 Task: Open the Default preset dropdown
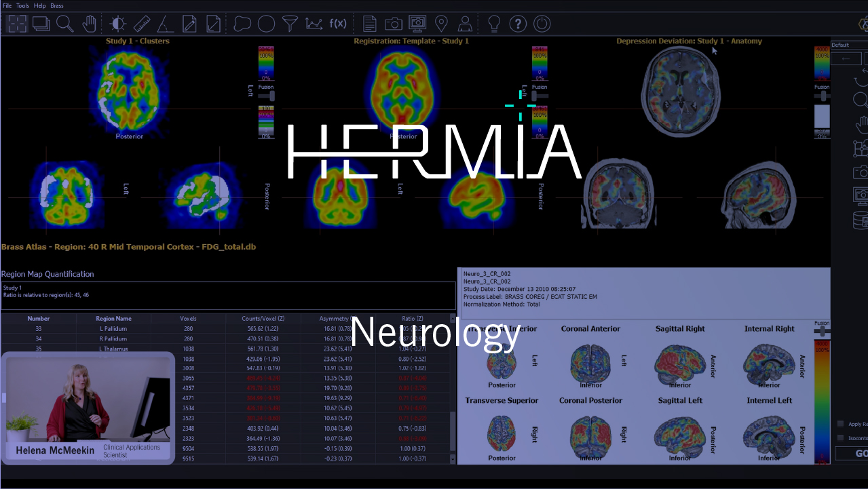tap(848, 45)
